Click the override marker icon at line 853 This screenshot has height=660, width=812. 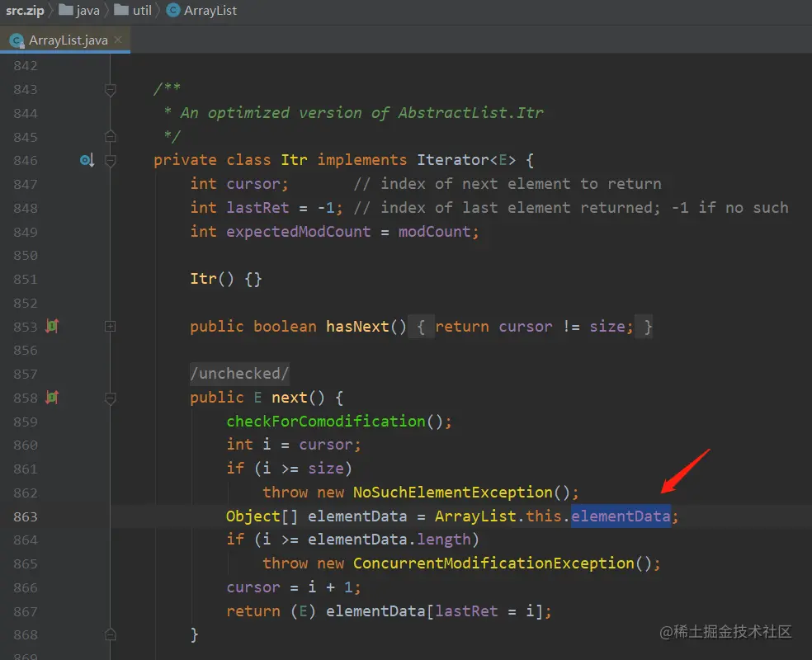(x=52, y=326)
